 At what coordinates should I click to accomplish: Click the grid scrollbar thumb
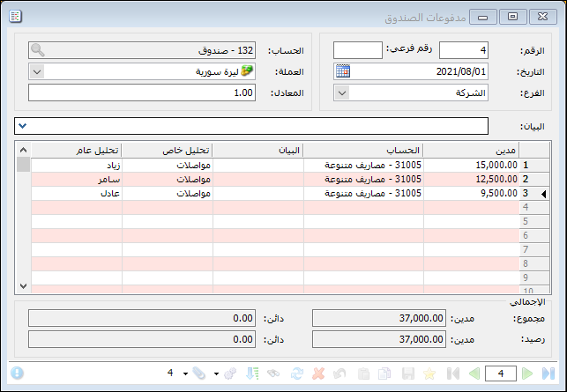pos(23,165)
